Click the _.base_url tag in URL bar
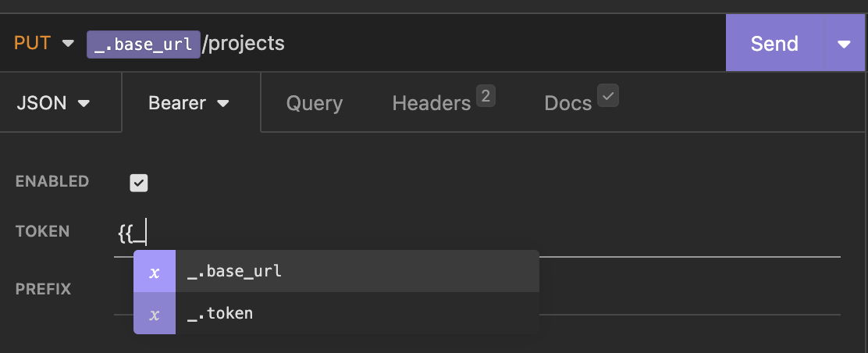Viewport: 868px width, 353px height. point(142,44)
